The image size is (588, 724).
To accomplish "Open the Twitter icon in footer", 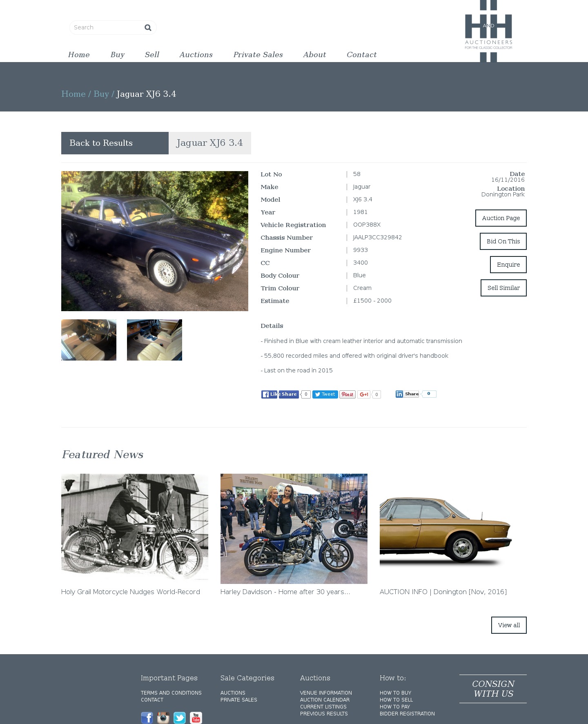I will point(180,717).
